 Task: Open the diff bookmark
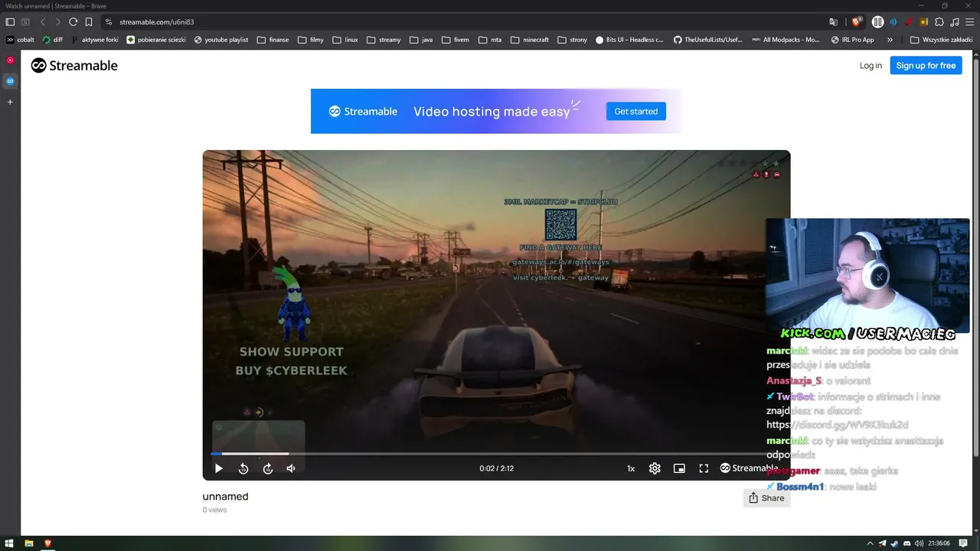pyautogui.click(x=53, y=40)
